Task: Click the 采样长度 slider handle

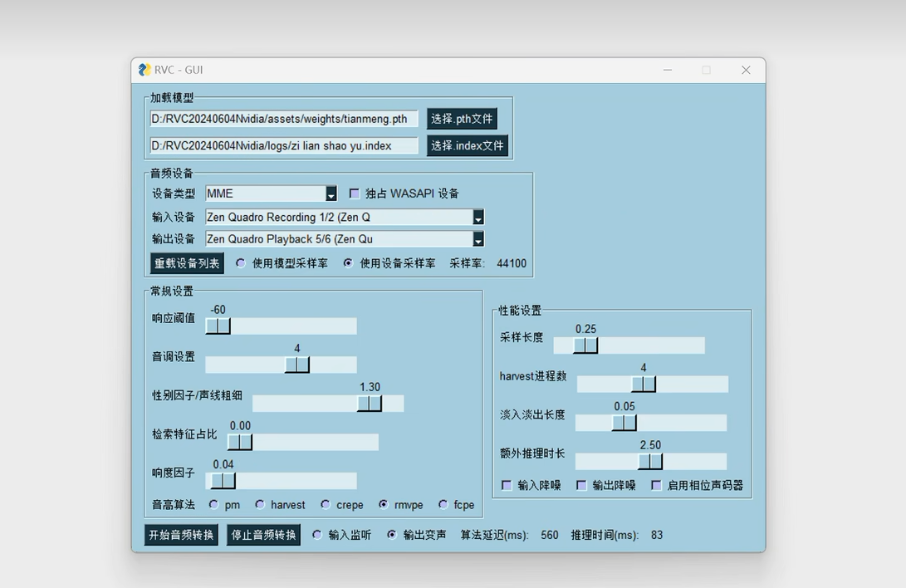Action: [585, 346]
